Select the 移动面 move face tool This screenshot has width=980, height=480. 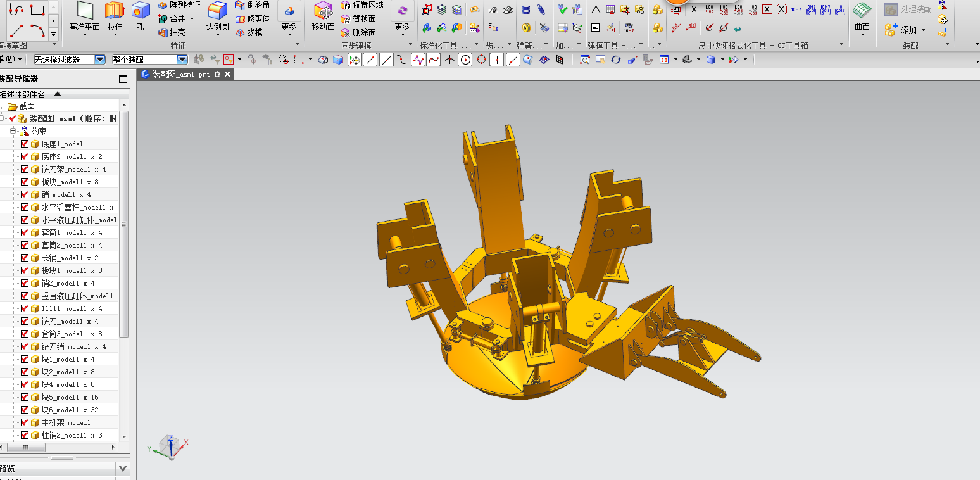[x=324, y=16]
